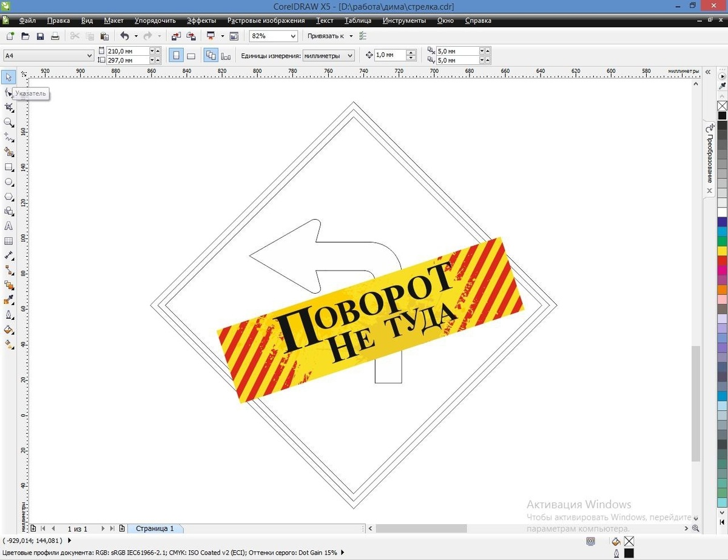Select the Zoom magnifier tool
The width and height of the screenshot is (728, 560).
pyautogui.click(x=8, y=122)
